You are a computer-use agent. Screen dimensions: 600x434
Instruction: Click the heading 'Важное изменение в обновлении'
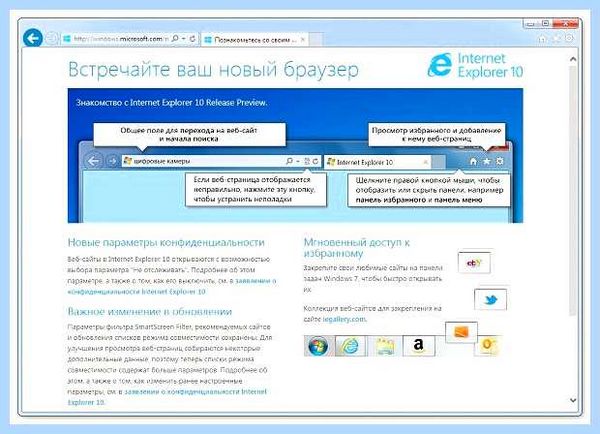point(150,312)
